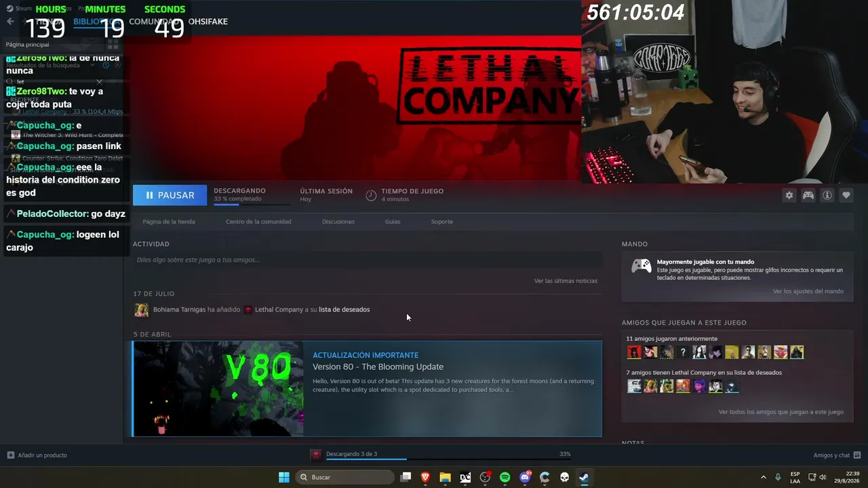
Task: Open the friends and chat icon
Action: (x=857, y=455)
